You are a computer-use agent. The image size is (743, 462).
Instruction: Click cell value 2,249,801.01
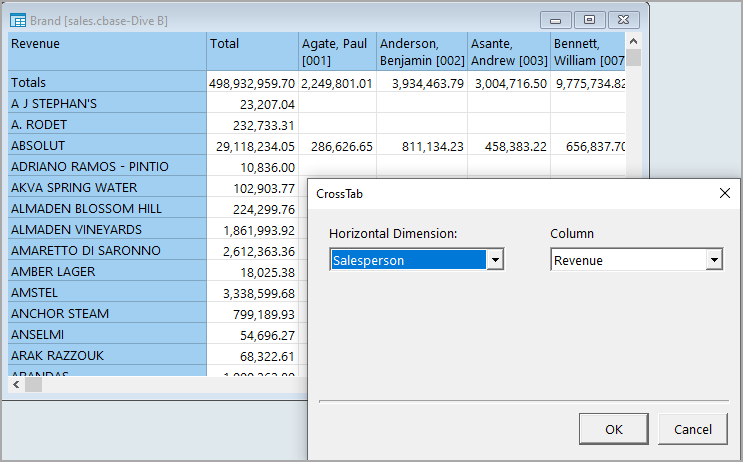coord(337,84)
